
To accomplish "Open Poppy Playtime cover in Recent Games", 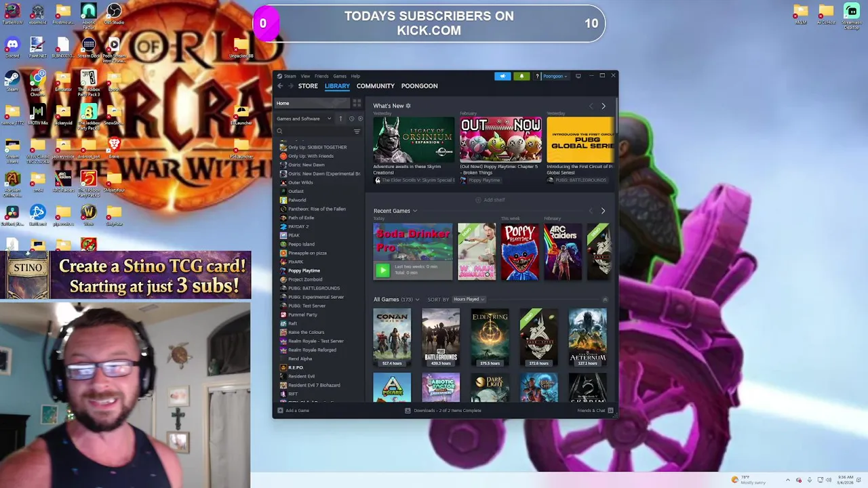I will point(520,251).
